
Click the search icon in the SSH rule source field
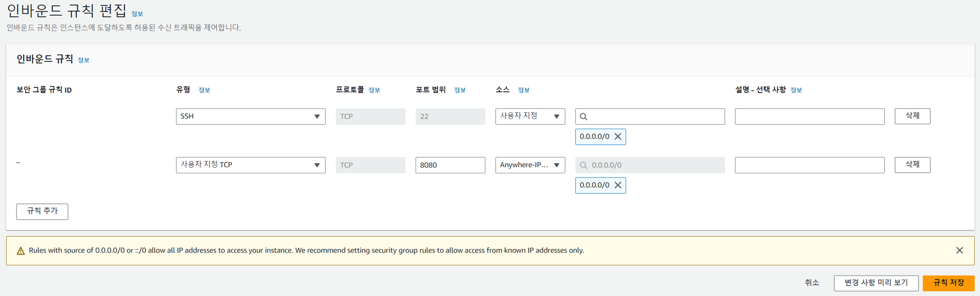click(583, 117)
